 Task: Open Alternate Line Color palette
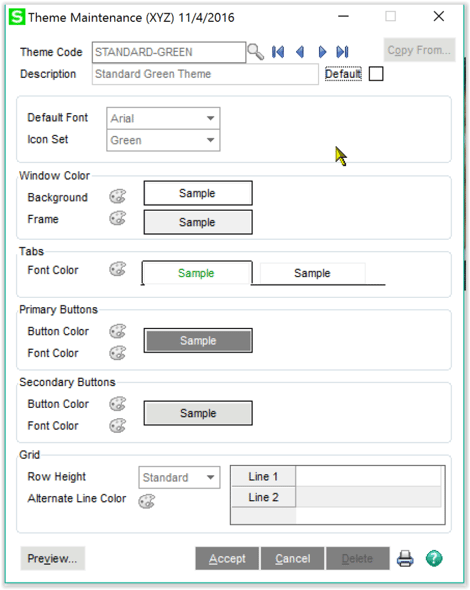[146, 501]
